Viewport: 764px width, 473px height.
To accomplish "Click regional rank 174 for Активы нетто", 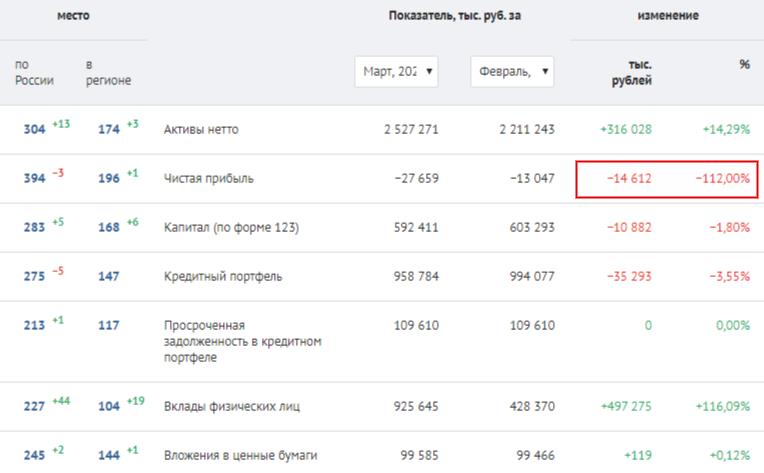I will pyautogui.click(x=109, y=130).
